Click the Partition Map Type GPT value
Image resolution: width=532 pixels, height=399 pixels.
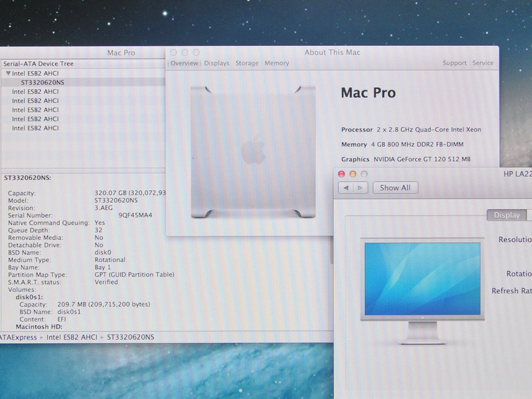tap(134, 275)
